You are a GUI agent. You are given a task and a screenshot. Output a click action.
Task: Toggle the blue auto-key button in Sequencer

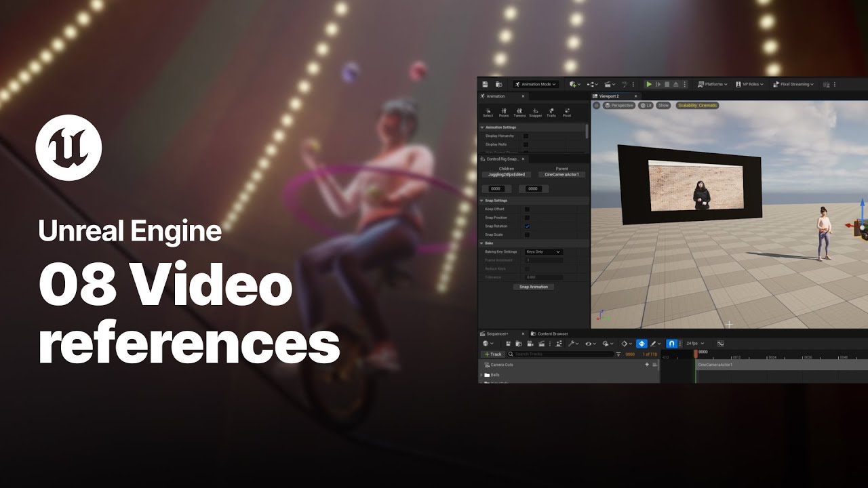[x=642, y=344]
